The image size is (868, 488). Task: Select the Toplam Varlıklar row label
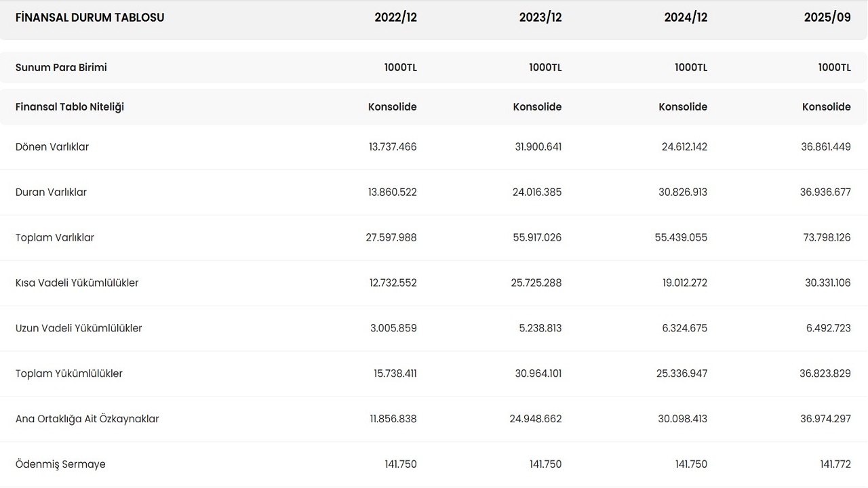(55, 238)
